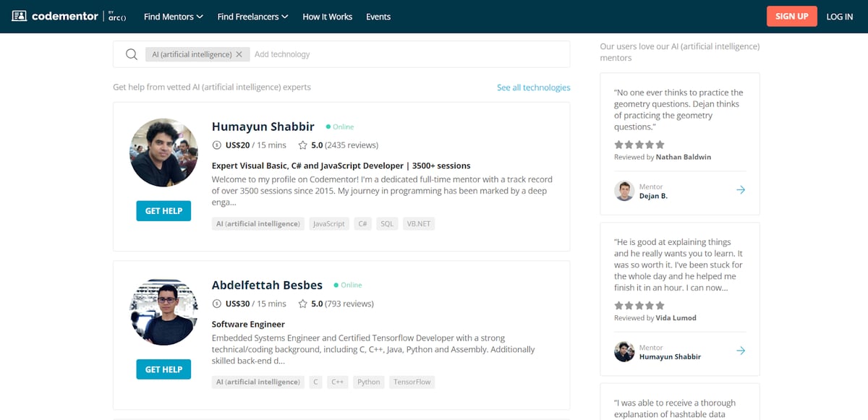Open Abdelfettah Besbes' profile photo
This screenshot has width=868, height=420.
[163, 312]
